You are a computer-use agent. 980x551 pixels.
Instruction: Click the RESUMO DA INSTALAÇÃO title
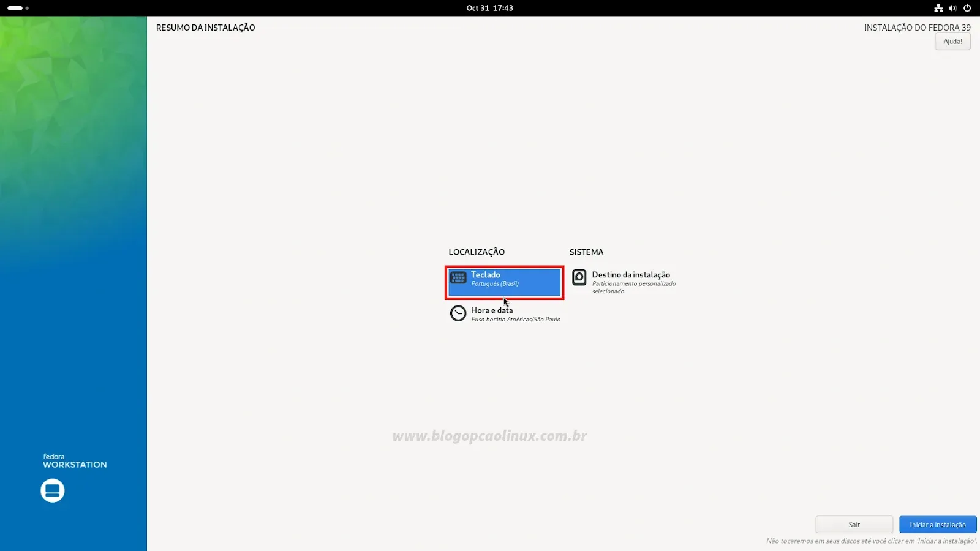tap(205, 28)
